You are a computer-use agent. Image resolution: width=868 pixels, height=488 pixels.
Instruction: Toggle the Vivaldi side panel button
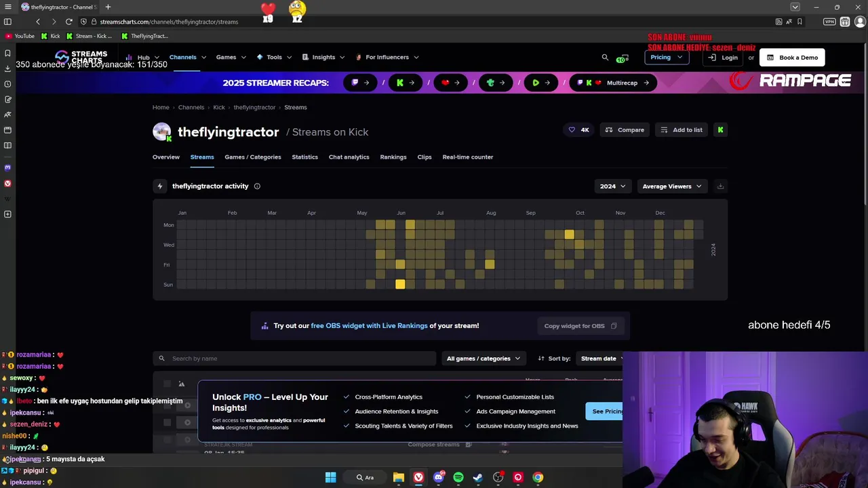(7, 22)
